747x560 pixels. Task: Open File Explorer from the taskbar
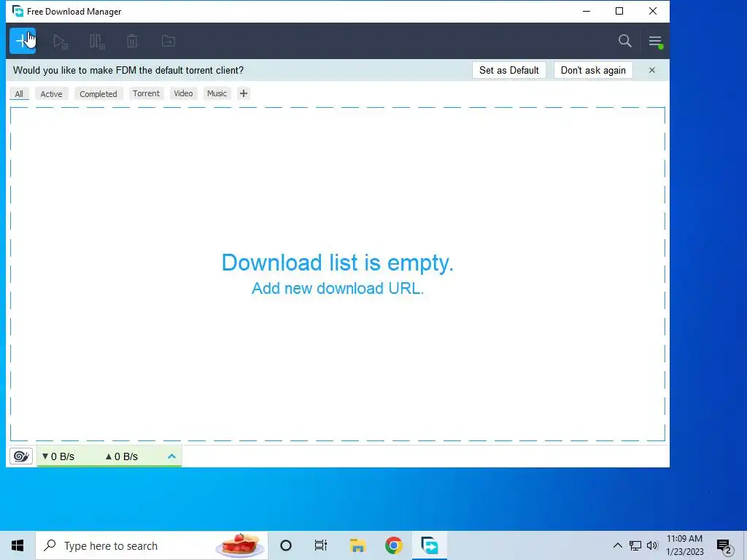point(357,545)
